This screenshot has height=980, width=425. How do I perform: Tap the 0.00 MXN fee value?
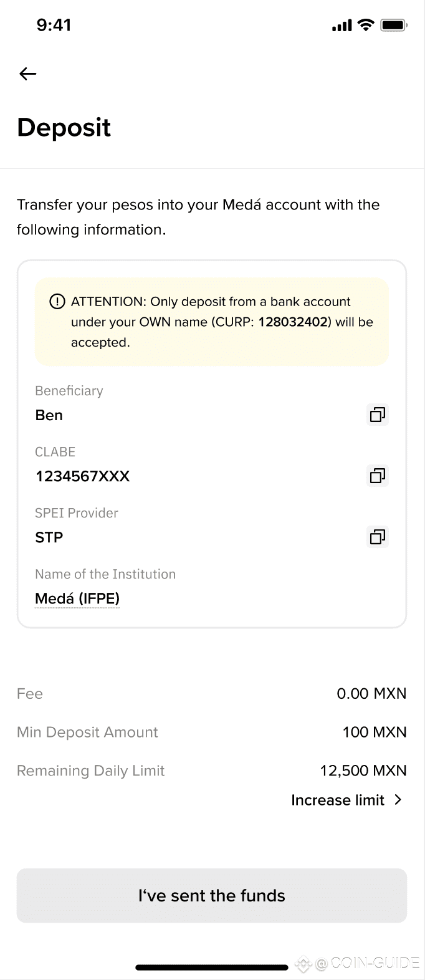[x=371, y=693]
